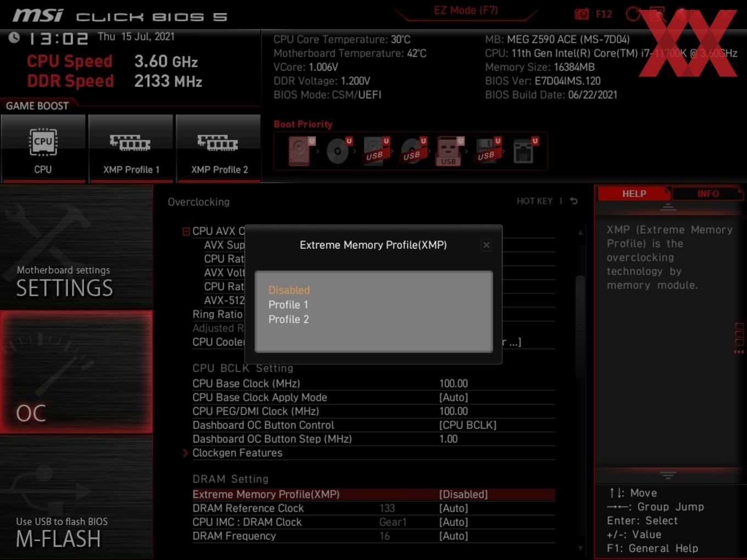This screenshot has height=560, width=747.
Task: Switch to the HELP tab
Action: [x=634, y=193]
